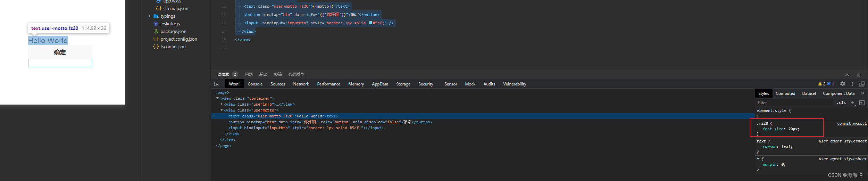Open project.config.json in file tree
868x181 pixels.
178,39
